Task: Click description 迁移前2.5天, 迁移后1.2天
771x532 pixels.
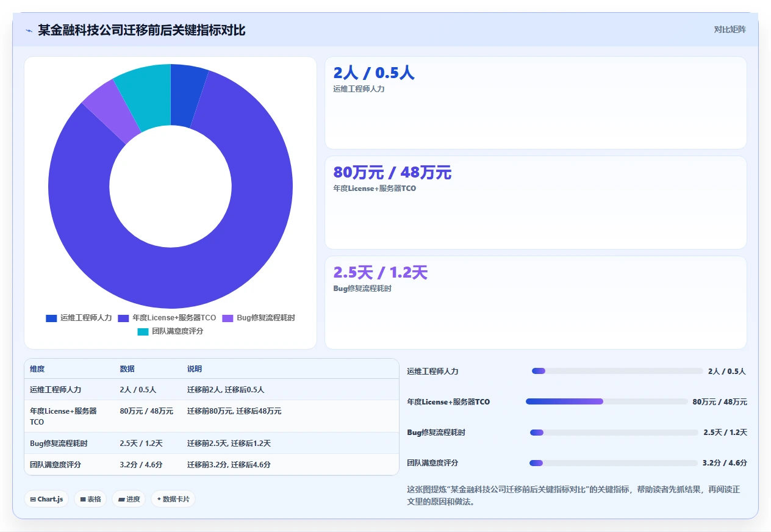Action: 229,444
